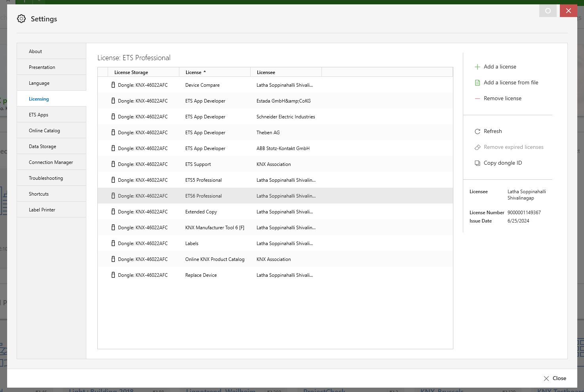Viewport: 584px width, 392px height.
Task: Click the circular arrow Refresh icon
Action: 477,131
